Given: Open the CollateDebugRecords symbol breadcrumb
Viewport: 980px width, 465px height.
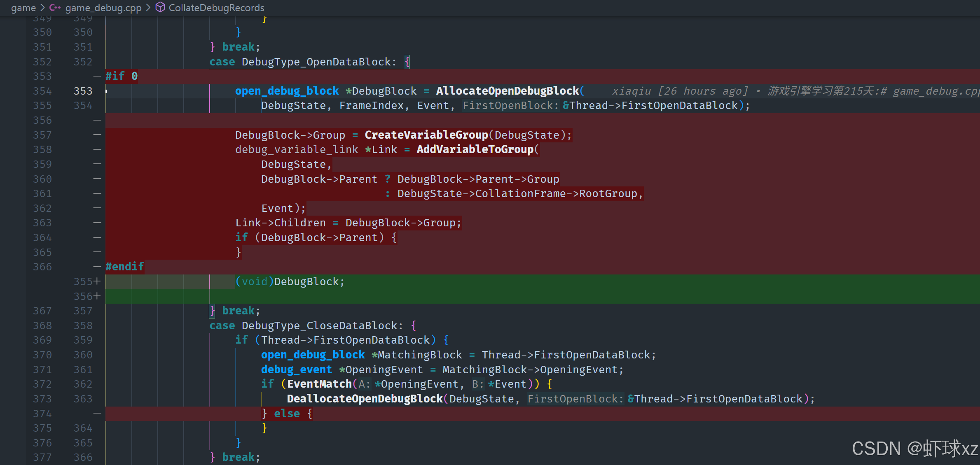Looking at the screenshot, I should coord(216,7).
